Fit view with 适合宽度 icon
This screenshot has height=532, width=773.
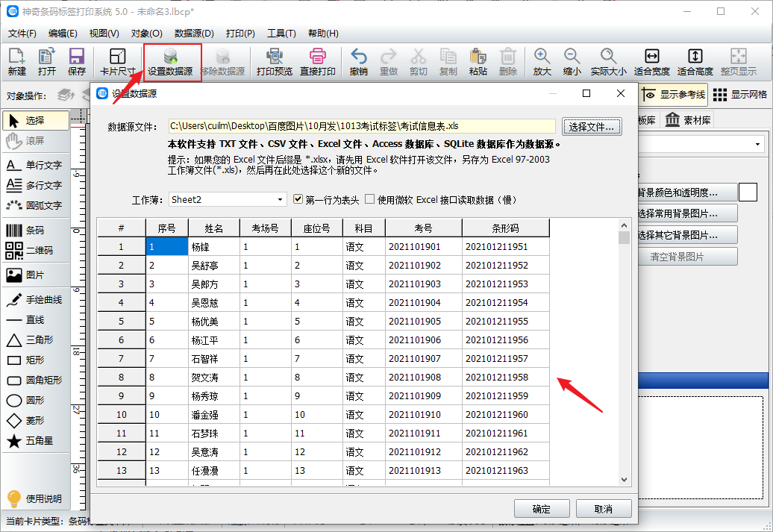[x=651, y=62]
